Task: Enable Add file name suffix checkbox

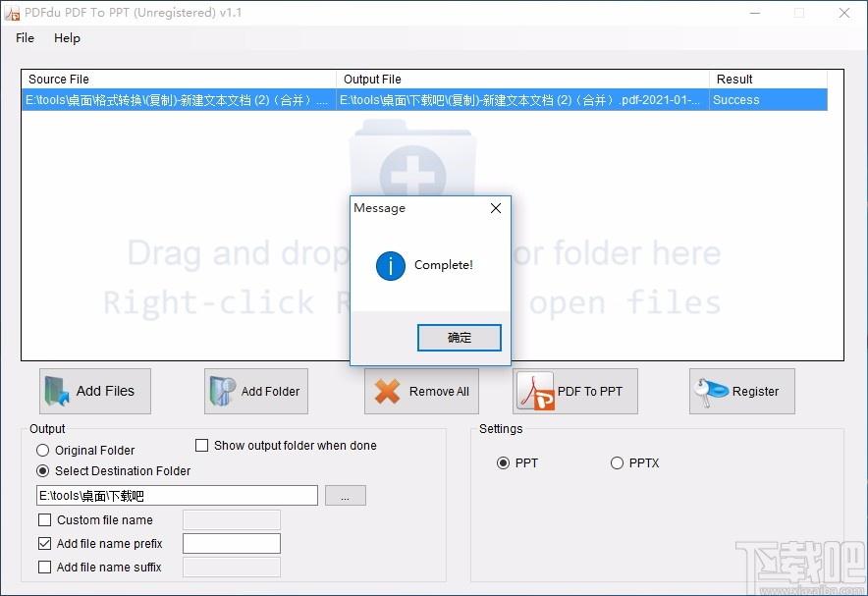Action: click(x=45, y=568)
